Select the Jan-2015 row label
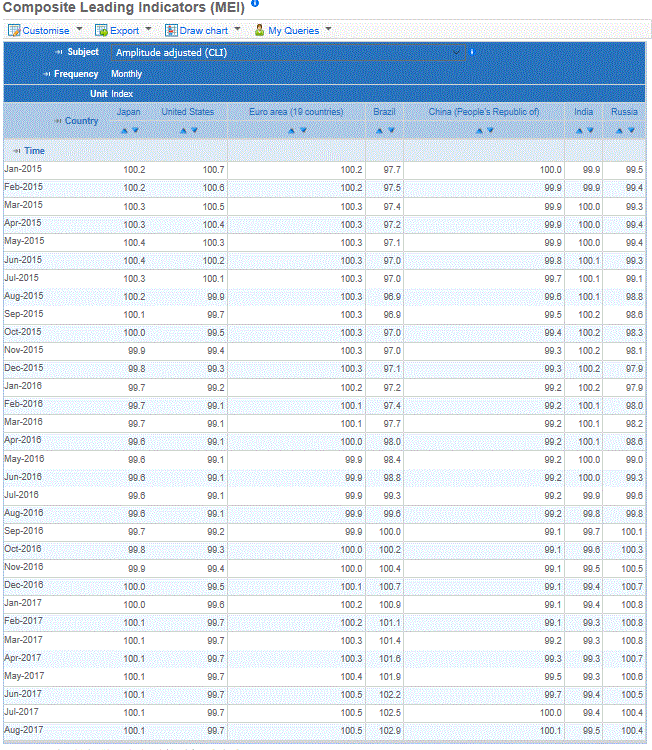652x750 pixels. tap(23, 169)
